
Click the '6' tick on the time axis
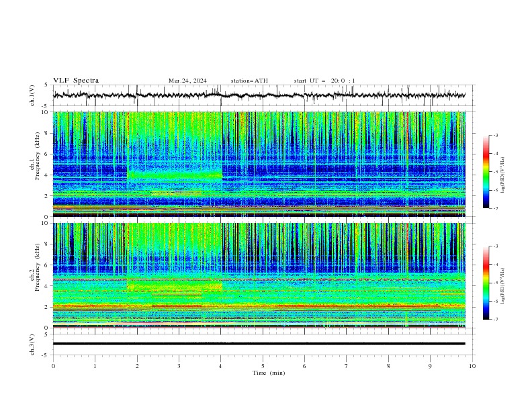click(304, 366)
